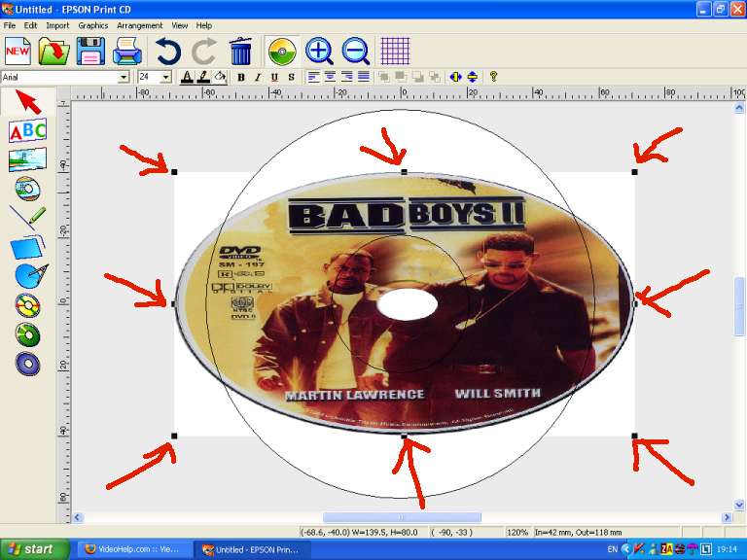This screenshot has height=560, width=747.
Task: Print the disc label with the printer icon
Action: click(127, 51)
